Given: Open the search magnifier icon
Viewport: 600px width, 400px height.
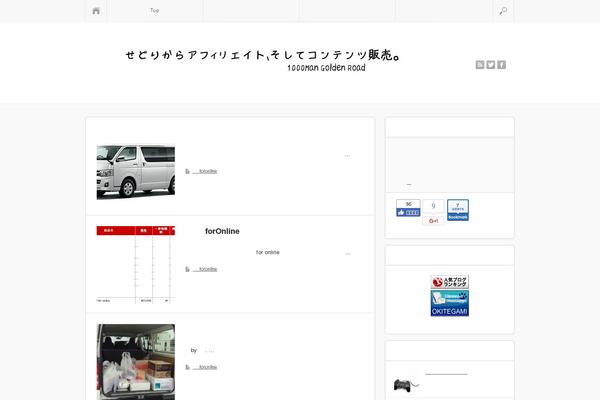Looking at the screenshot, I should (503, 11).
